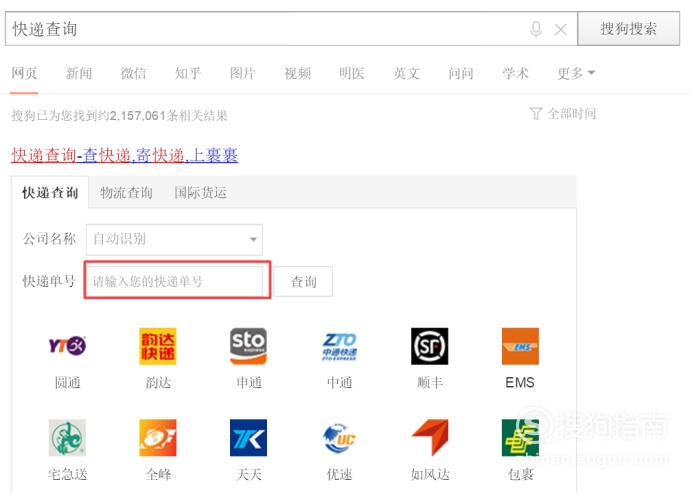Choose the 优速 UC courier icon
Image resolution: width=692 pixels, height=493 pixels.
339,437
